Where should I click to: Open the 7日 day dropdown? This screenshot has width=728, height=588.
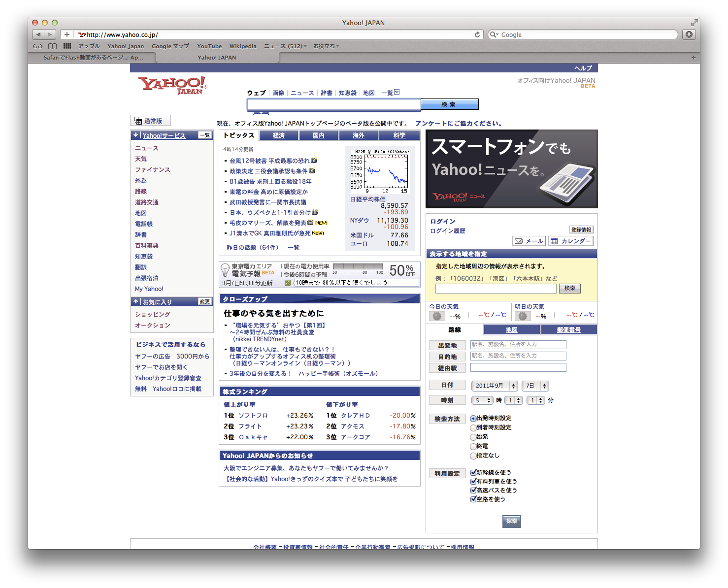coord(536,386)
